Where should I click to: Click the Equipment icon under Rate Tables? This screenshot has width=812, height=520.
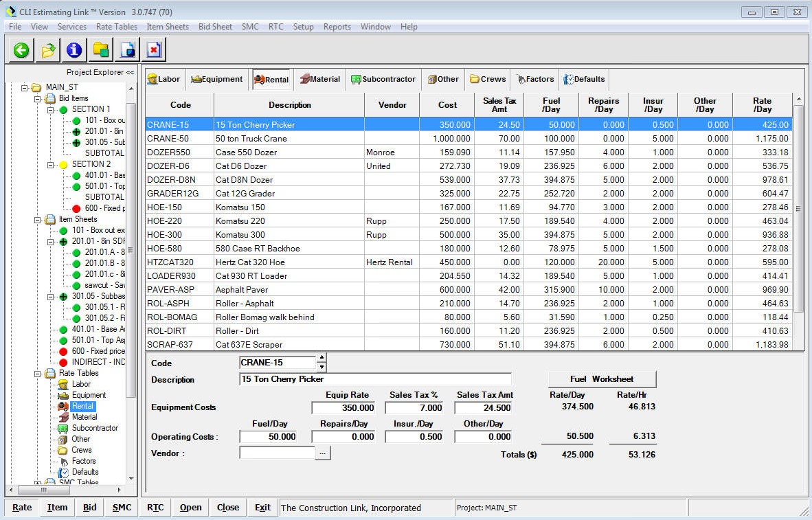pyautogui.click(x=63, y=395)
